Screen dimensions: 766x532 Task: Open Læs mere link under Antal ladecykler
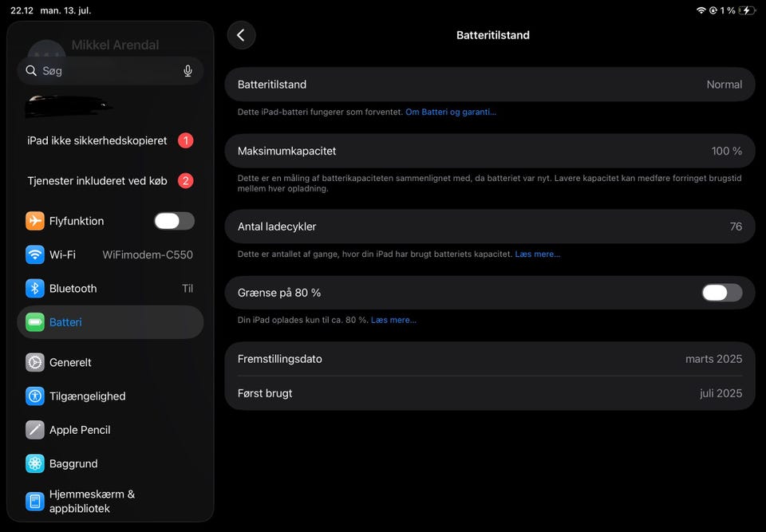tap(537, 254)
